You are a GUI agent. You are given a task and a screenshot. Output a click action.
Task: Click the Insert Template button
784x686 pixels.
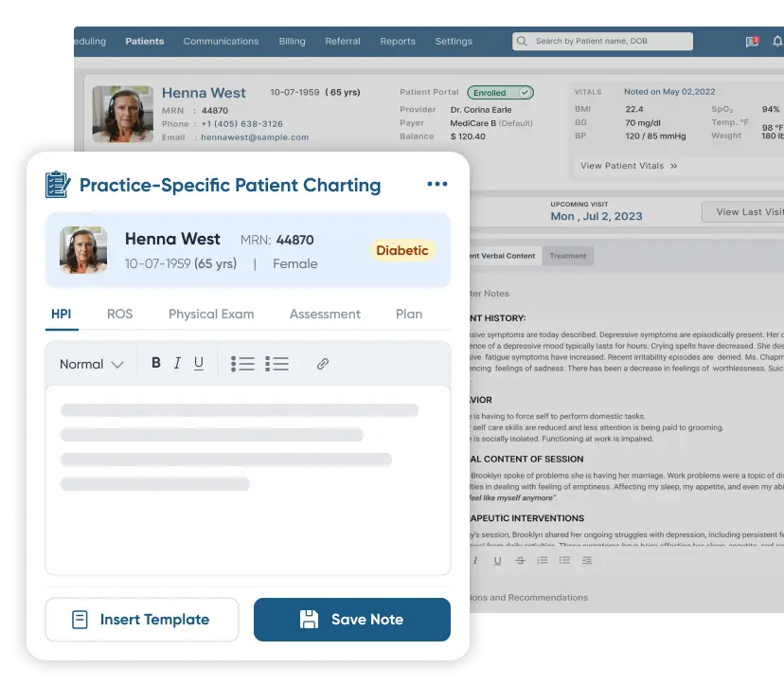coord(142,620)
